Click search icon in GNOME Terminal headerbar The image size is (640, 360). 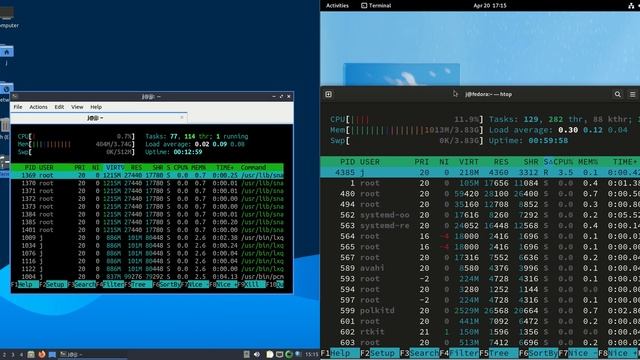pos(618,94)
